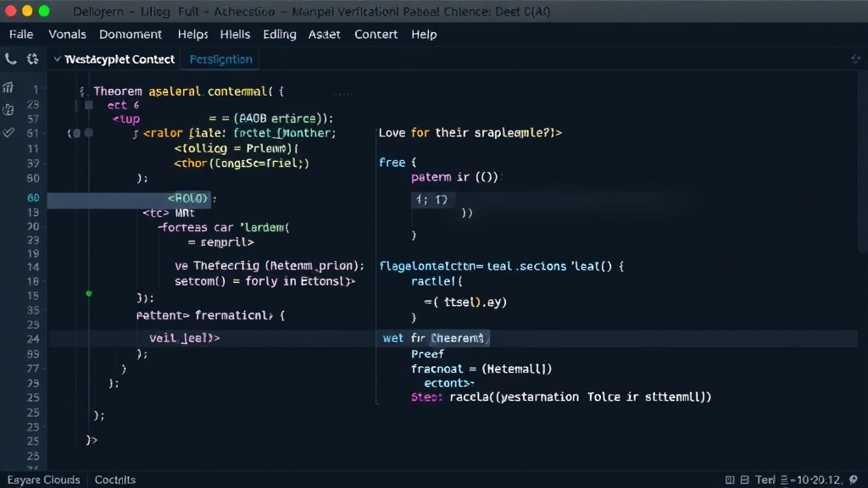This screenshot has height=488, width=868.
Task: Click the '<thor(CongSc=friel;)' line
Action: click(242, 164)
